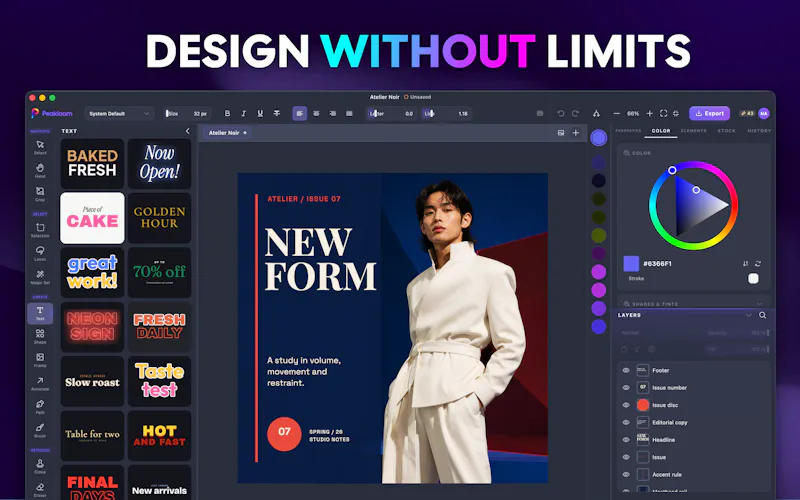Select the Annotate arrow tool
The image size is (800, 500).
[40, 383]
